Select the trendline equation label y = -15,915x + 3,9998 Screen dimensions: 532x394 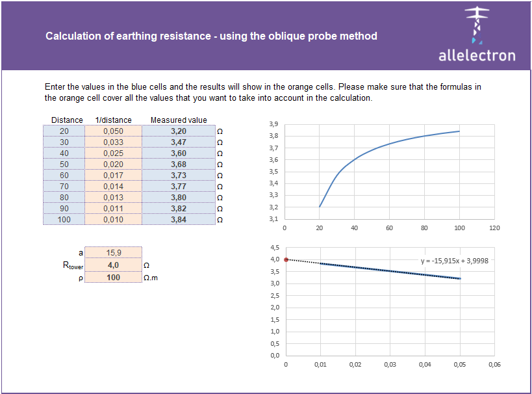(455, 261)
